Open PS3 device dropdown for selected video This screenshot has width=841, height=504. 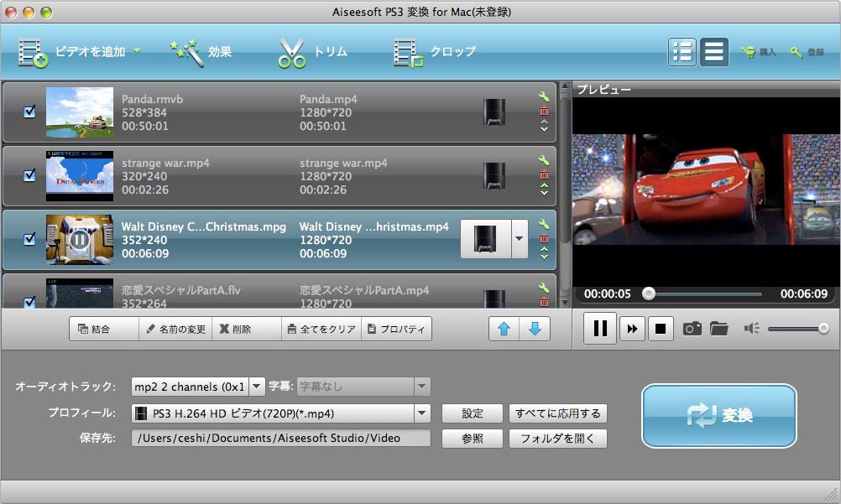coord(520,239)
